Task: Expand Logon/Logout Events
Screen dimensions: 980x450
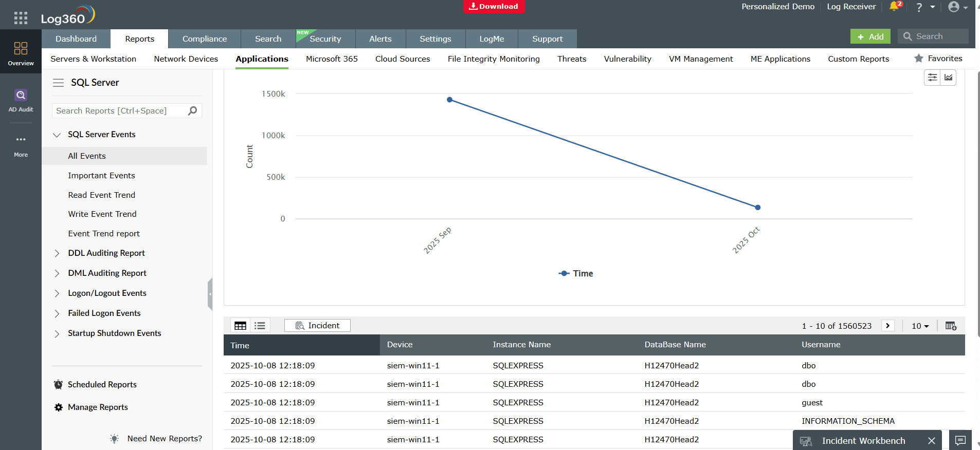Action: 57,293
